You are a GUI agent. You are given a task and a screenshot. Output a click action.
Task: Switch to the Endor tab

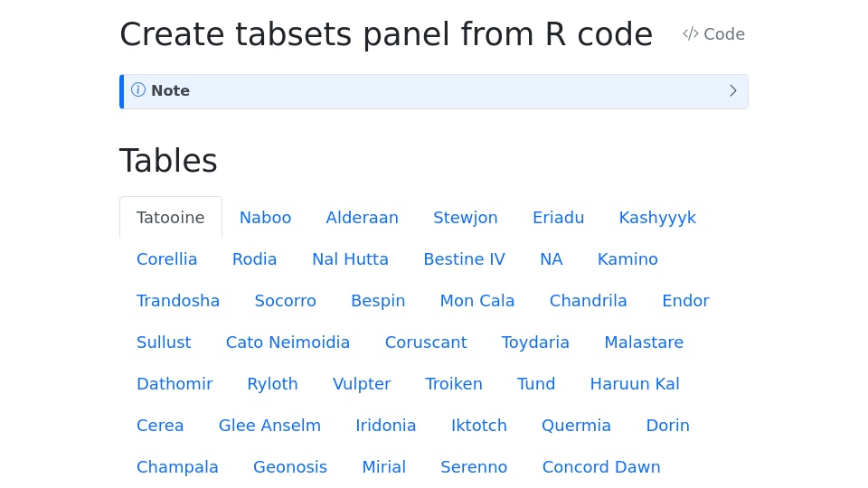[x=685, y=300]
